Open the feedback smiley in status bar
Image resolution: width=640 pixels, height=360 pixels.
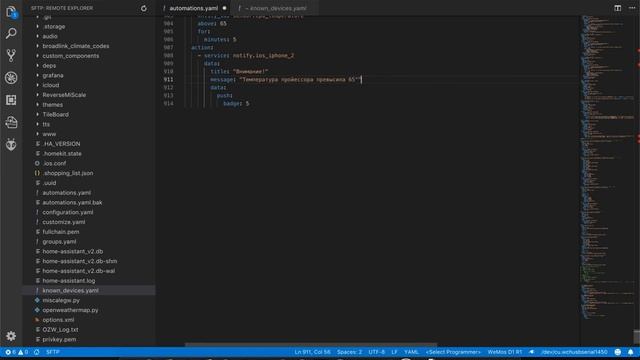(x=618, y=352)
